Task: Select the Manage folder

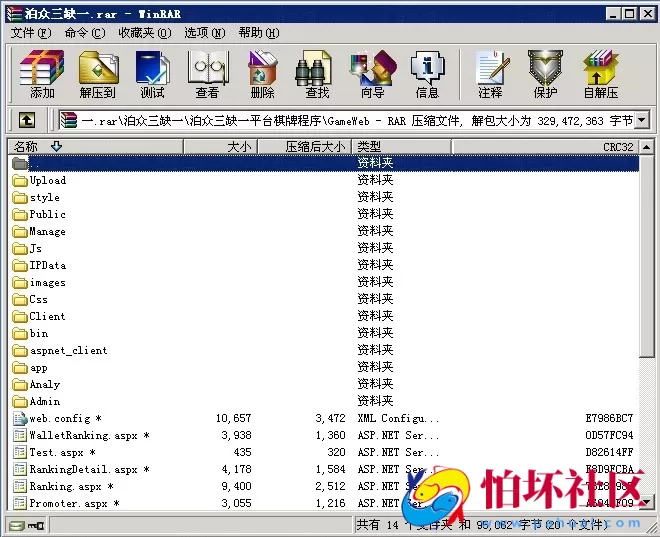Action: pyautogui.click(x=39, y=231)
